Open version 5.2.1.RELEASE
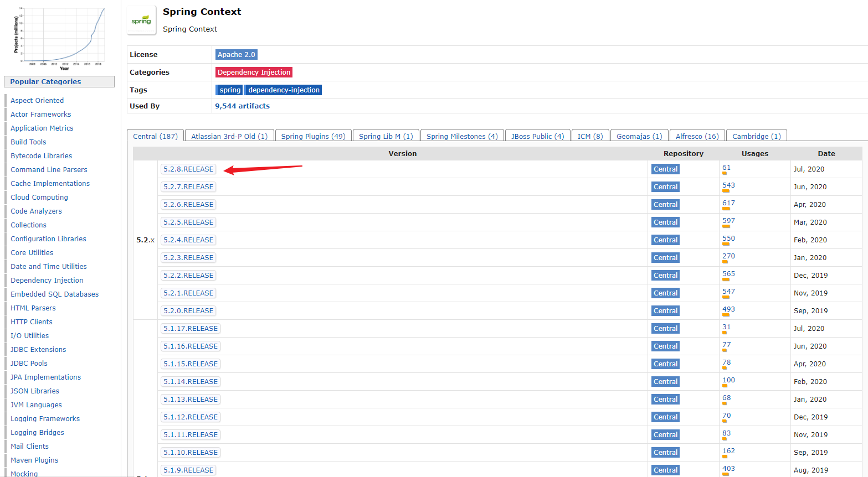868x477 pixels. [x=188, y=293]
